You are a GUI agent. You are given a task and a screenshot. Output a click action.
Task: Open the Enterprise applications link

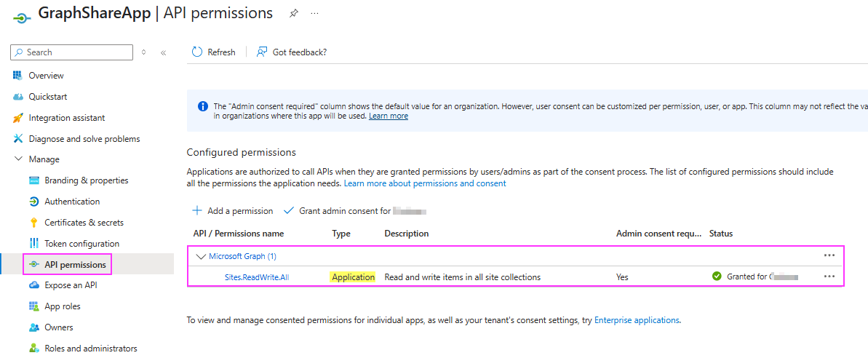coord(637,320)
